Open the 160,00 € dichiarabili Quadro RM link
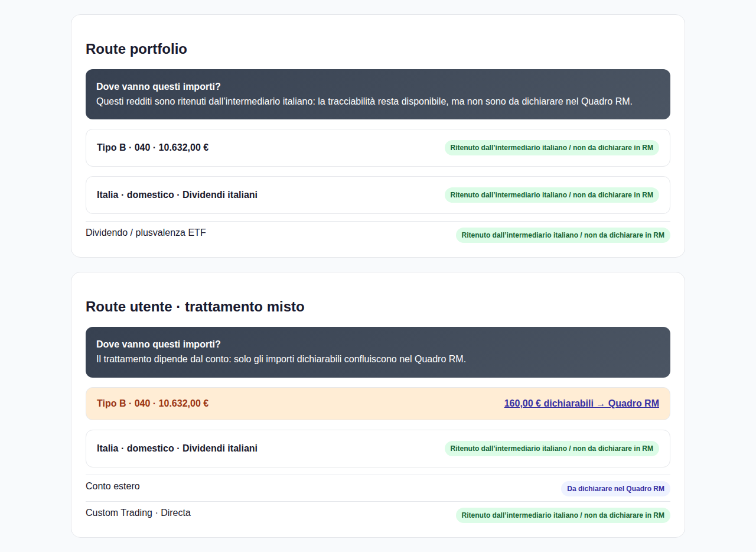756x552 pixels. (x=581, y=404)
